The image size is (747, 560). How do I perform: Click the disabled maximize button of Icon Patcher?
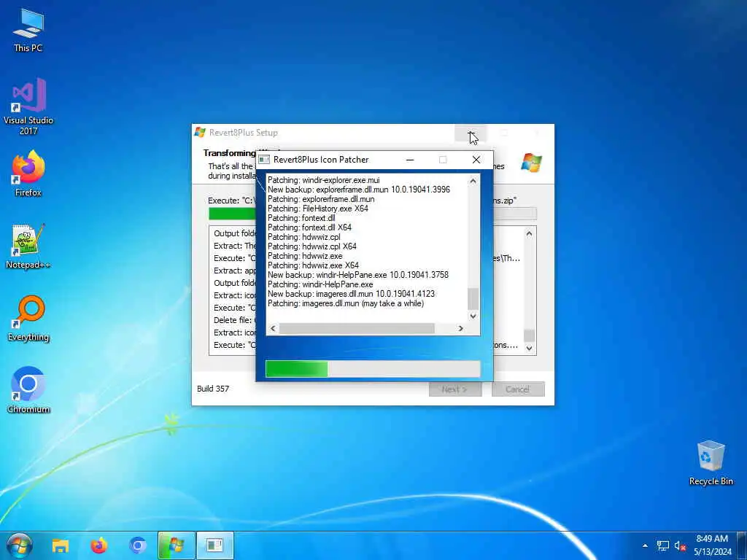point(443,160)
